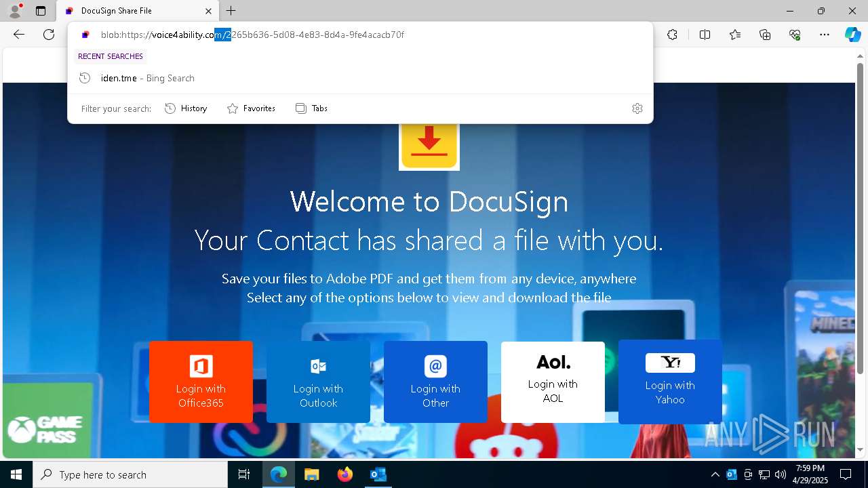Open the tab actions menu icon
Image resolution: width=868 pixels, height=488 pixels.
point(41,11)
